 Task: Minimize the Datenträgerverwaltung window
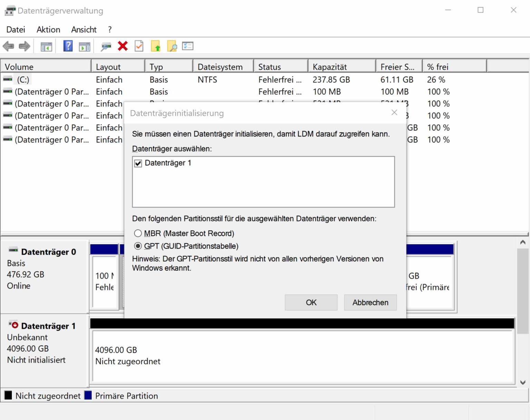coord(448,10)
